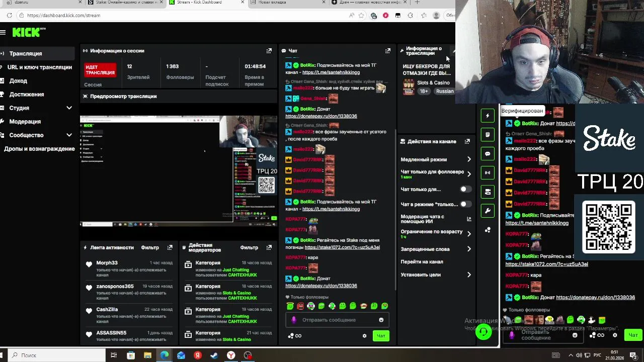
Task: Click the speech bubble icon in right toolbar
Action: pos(487,154)
